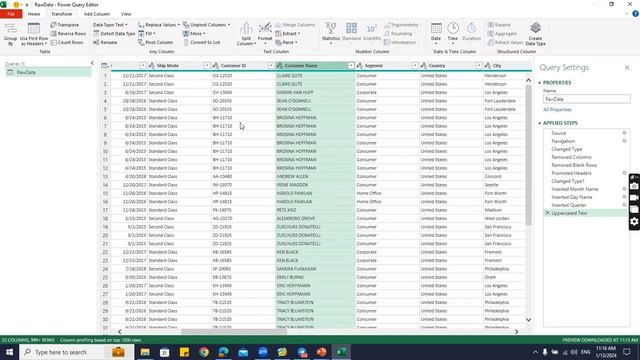The image size is (640, 360).
Task: Open the Ship Mode column filter dropdown
Action: (207, 66)
